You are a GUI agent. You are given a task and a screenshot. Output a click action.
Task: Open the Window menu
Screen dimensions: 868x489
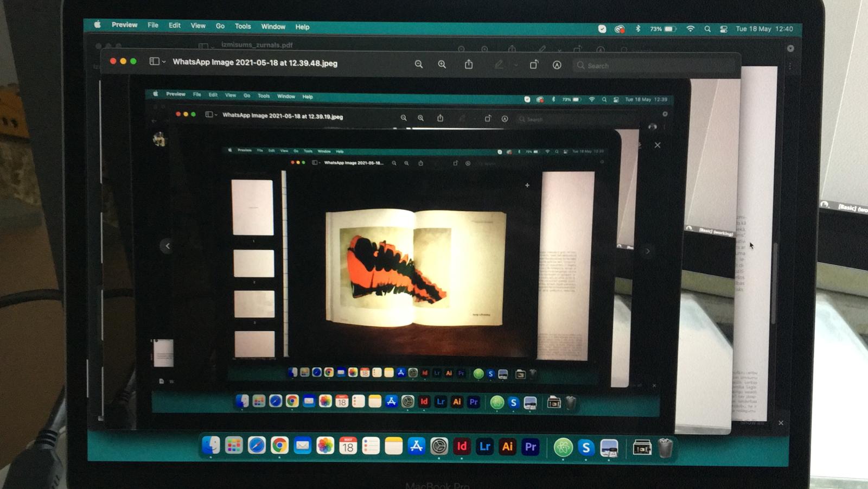(x=273, y=27)
